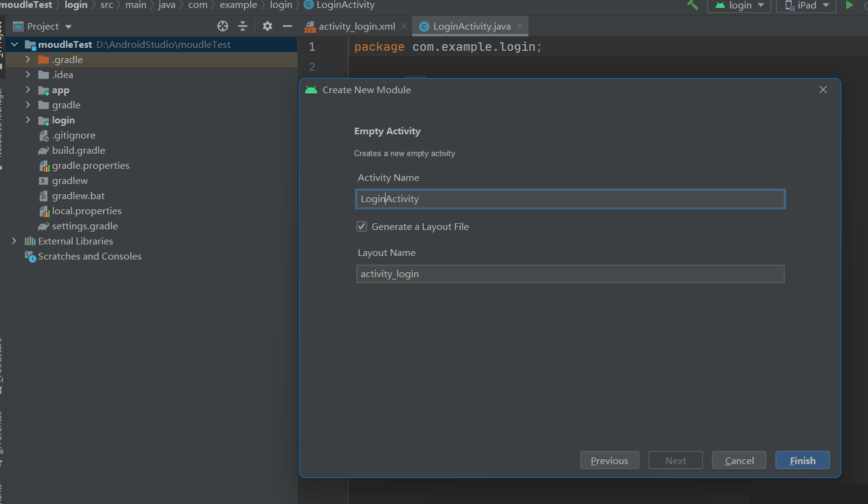
Task: Select build.gradle in the project tree
Action: [79, 150]
